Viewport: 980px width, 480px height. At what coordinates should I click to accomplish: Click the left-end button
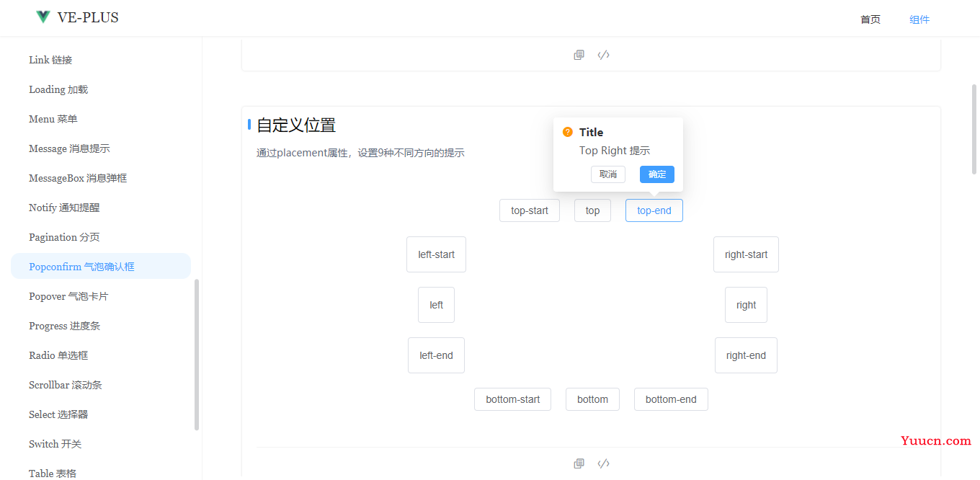(x=436, y=355)
